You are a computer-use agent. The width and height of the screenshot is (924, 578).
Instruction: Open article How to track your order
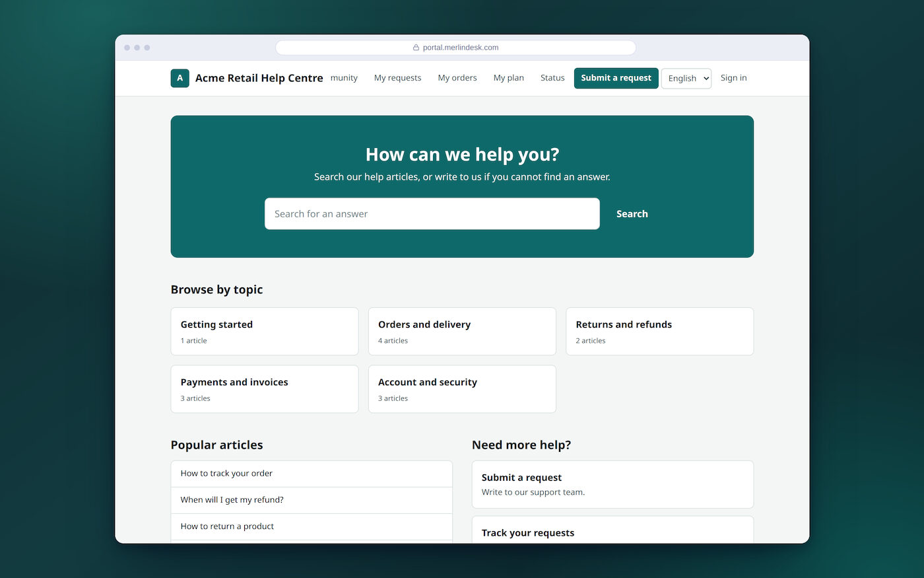tap(312, 474)
